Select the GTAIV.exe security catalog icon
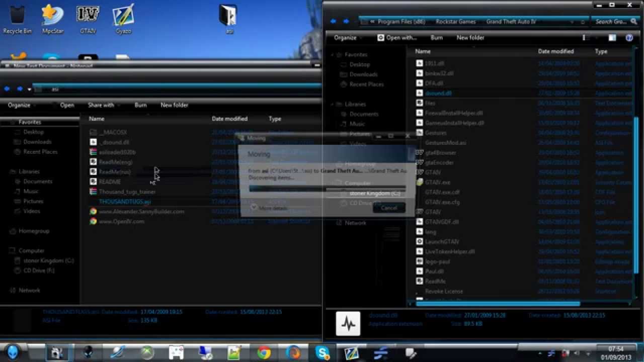The height and width of the screenshot is (362, 644). point(420,182)
